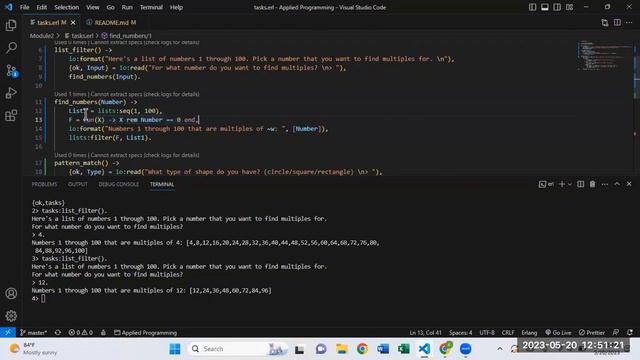Open the View menu
640x360 pixels.
[93, 7]
